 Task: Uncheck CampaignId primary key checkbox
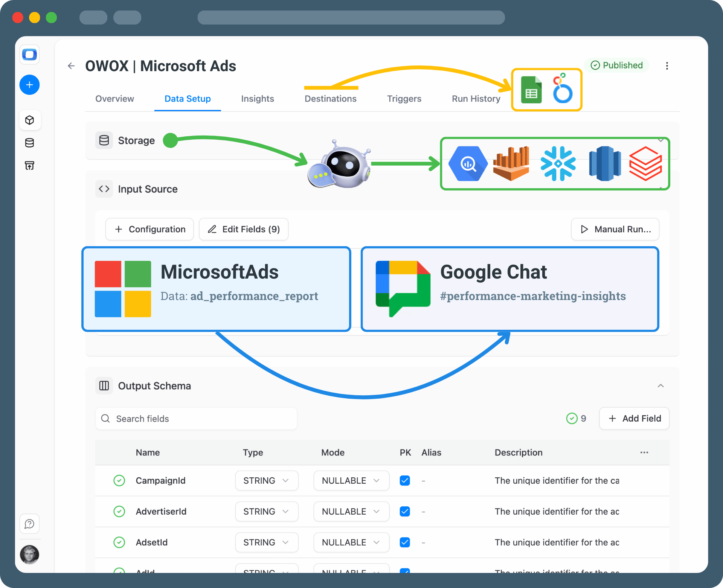click(x=405, y=481)
